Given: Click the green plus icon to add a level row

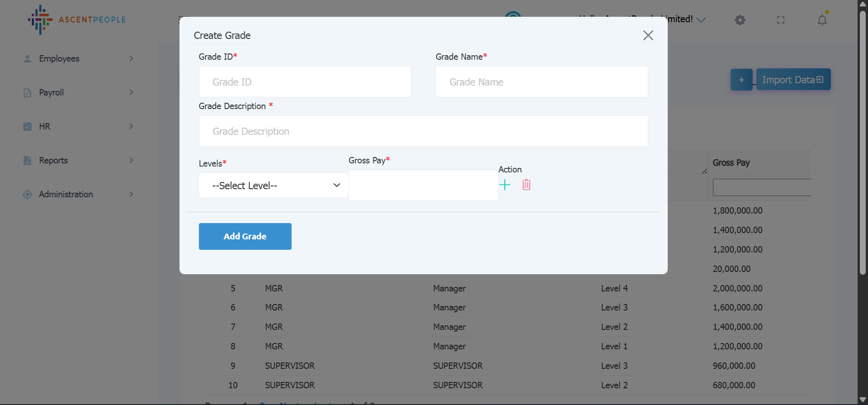Looking at the screenshot, I should [505, 185].
